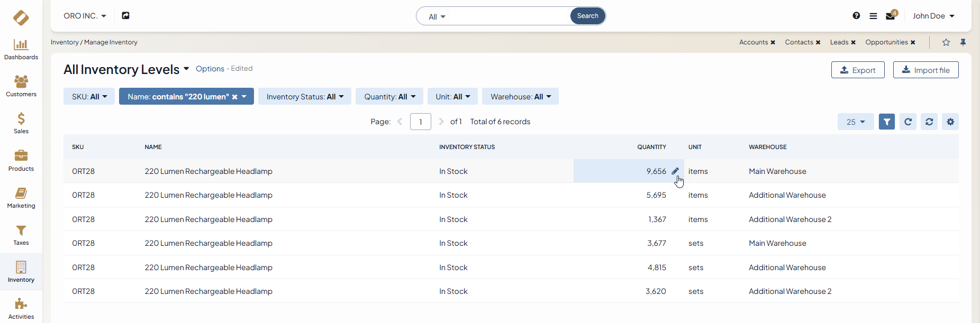Toggle the grid filters funnel icon
Image resolution: width=980 pixels, height=323 pixels.
click(887, 122)
